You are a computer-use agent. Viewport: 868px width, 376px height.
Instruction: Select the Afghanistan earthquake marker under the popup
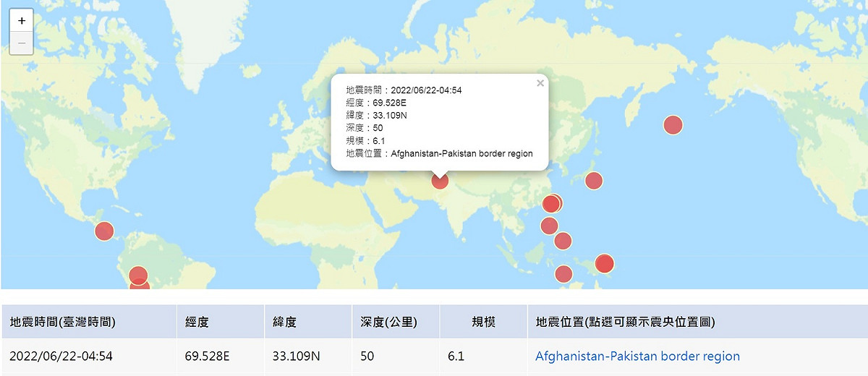pos(440,181)
